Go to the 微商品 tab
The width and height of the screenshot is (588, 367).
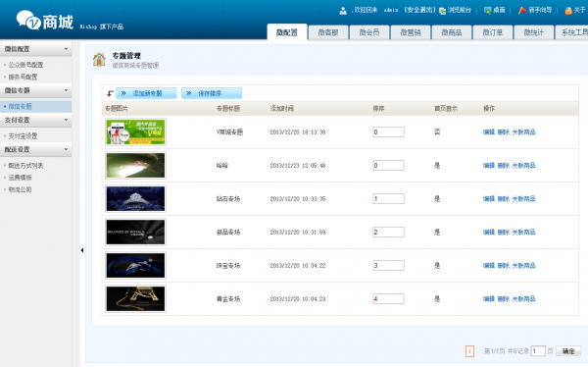(x=452, y=32)
